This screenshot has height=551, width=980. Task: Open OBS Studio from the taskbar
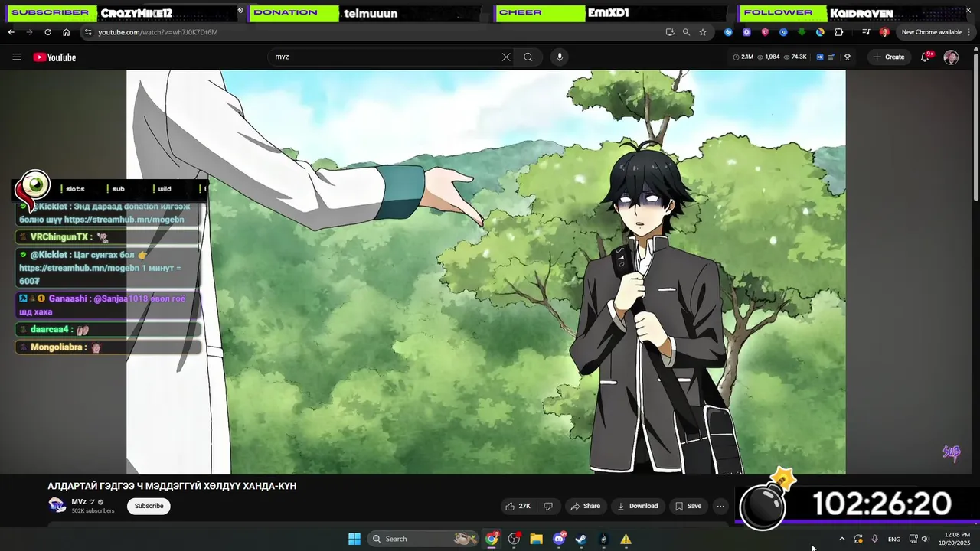point(514,539)
